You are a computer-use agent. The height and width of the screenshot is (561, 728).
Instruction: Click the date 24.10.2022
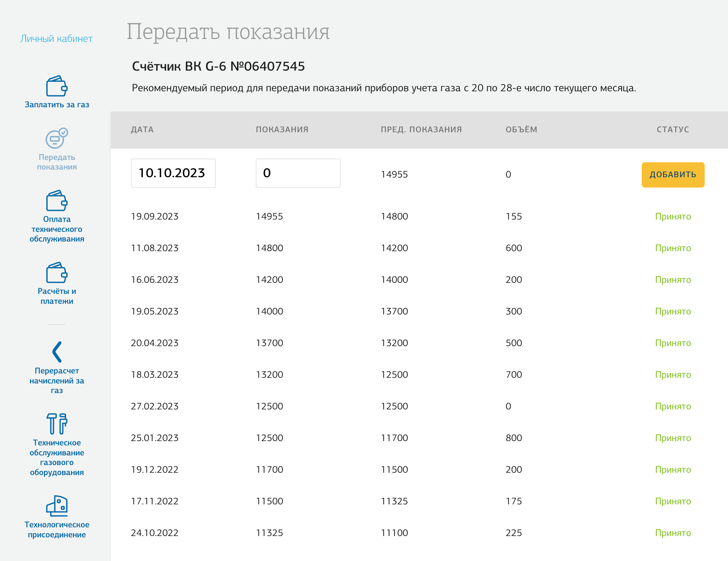tap(155, 533)
